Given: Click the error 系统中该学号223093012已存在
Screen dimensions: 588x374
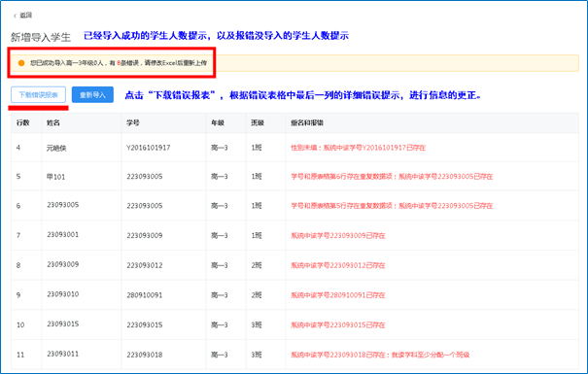Looking at the screenshot, I should (x=338, y=265).
